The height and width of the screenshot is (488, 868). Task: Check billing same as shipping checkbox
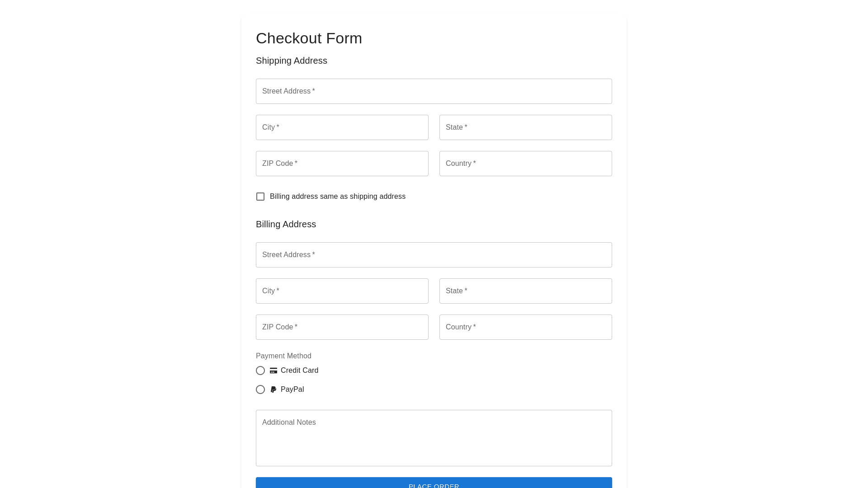(x=260, y=197)
